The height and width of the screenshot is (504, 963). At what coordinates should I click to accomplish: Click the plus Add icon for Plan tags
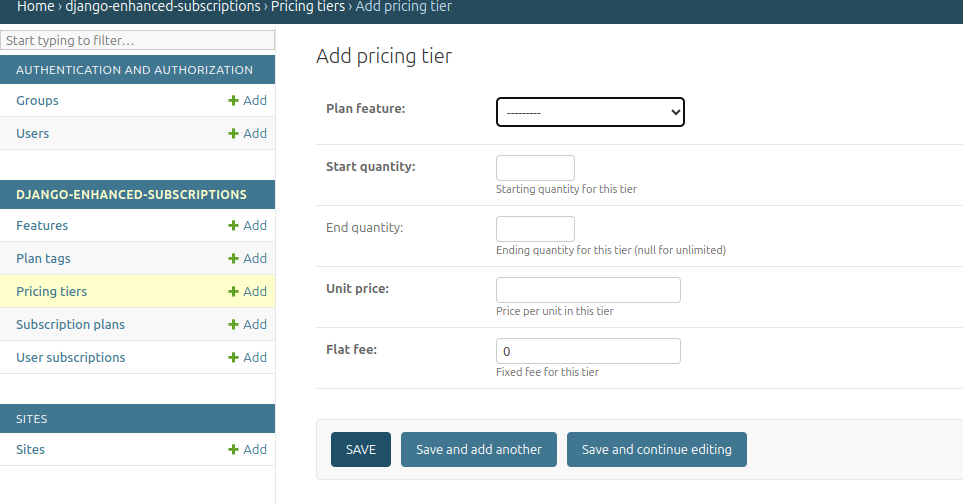coord(233,259)
